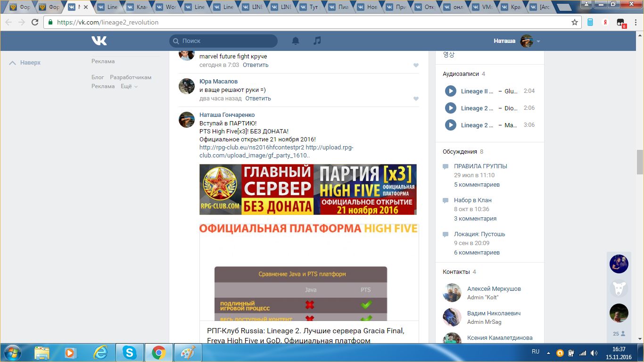Show hidden system tray icons
The image size is (644, 362).
[548, 353]
